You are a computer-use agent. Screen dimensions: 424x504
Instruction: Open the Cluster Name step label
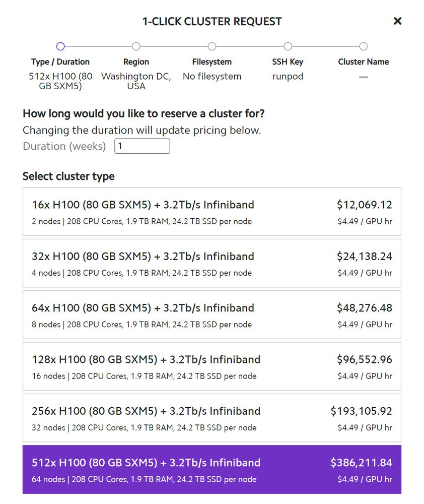click(363, 62)
